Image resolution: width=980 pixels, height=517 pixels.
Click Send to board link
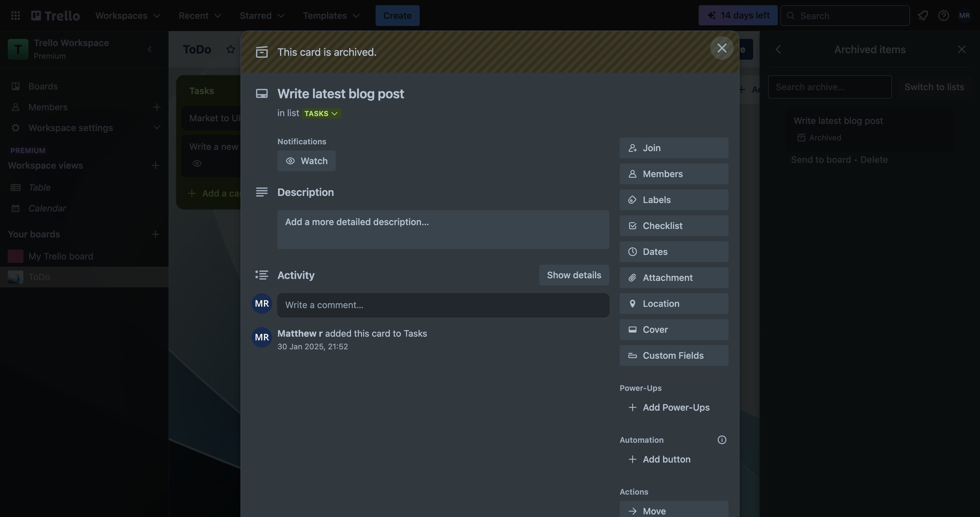click(x=821, y=160)
